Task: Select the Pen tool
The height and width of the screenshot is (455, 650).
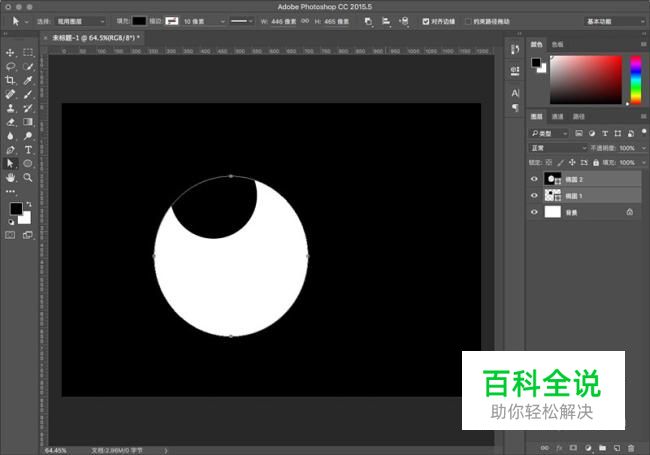Action: pyautogui.click(x=10, y=150)
